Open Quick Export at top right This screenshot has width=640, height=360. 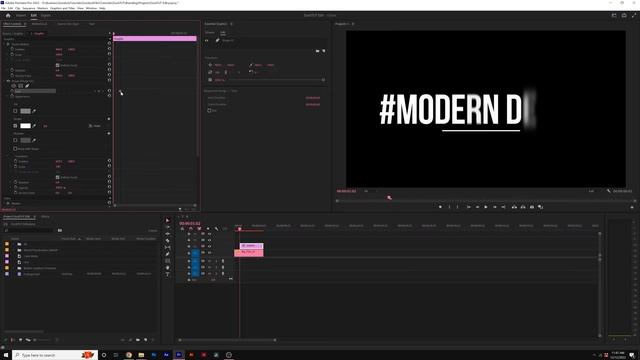(x=624, y=16)
